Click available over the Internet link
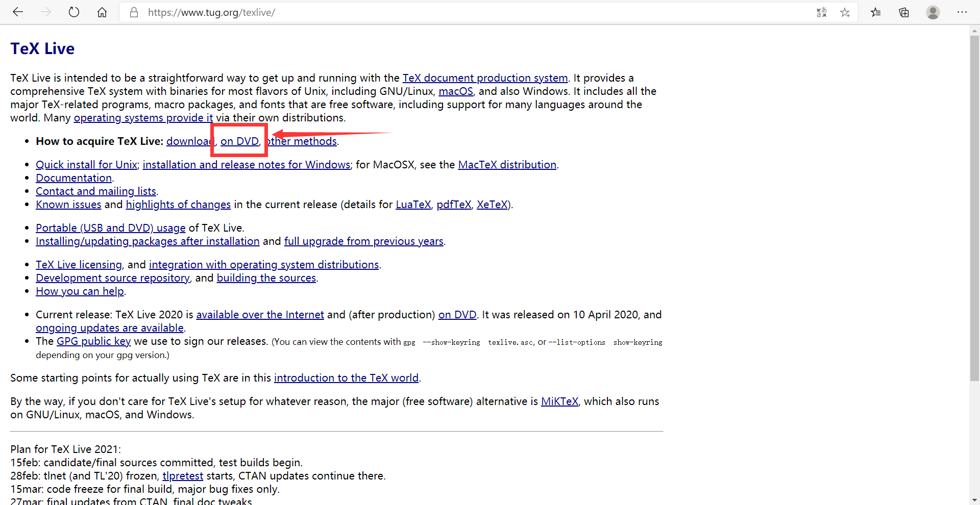980x505 pixels. click(x=260, y=315)
